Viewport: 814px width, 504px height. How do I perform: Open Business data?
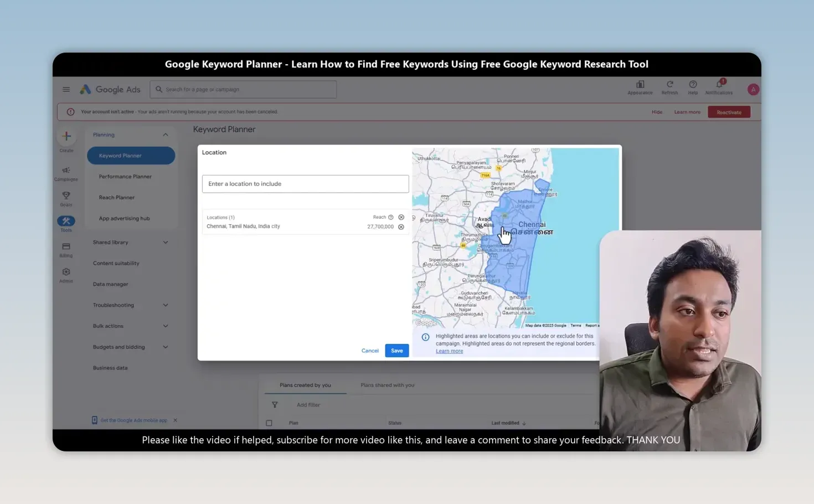[110, 368]
